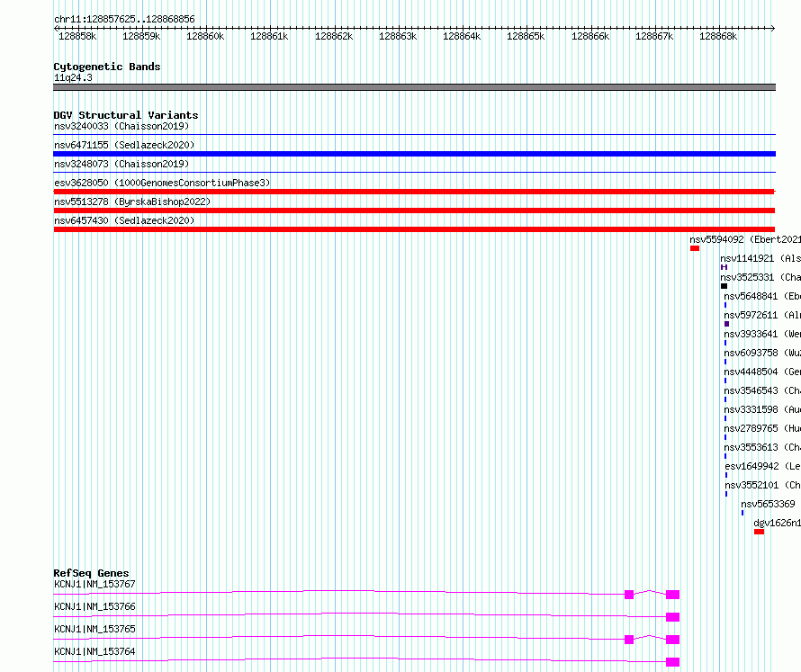Click the DGV Structural Variants track title
The image size is (801, 672).
(x=126, y=115)
